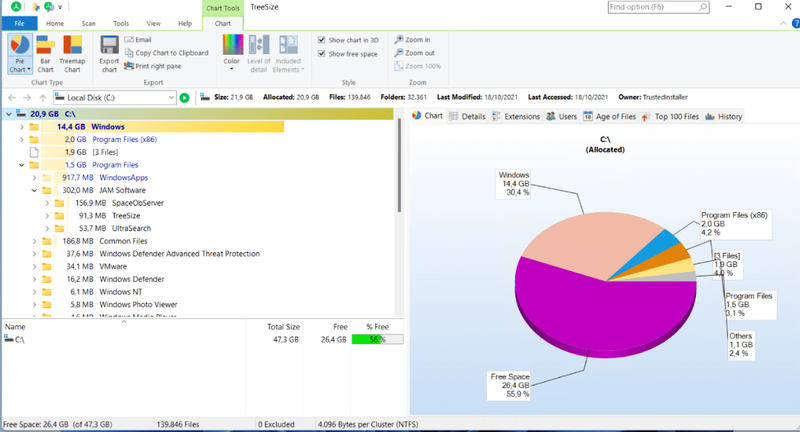This screenshot has height=432, width=800.
Task: Sort by % Free column header
Action: [377, 326]
